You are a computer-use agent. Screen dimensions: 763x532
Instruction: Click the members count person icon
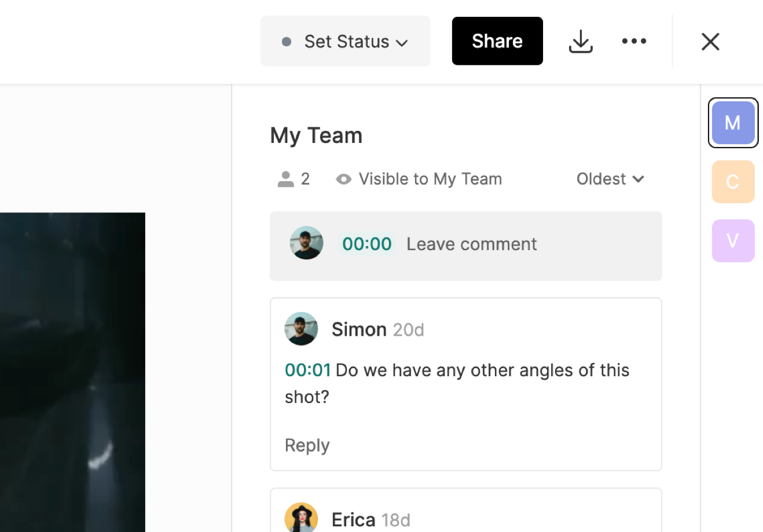(x=285, y=179)
